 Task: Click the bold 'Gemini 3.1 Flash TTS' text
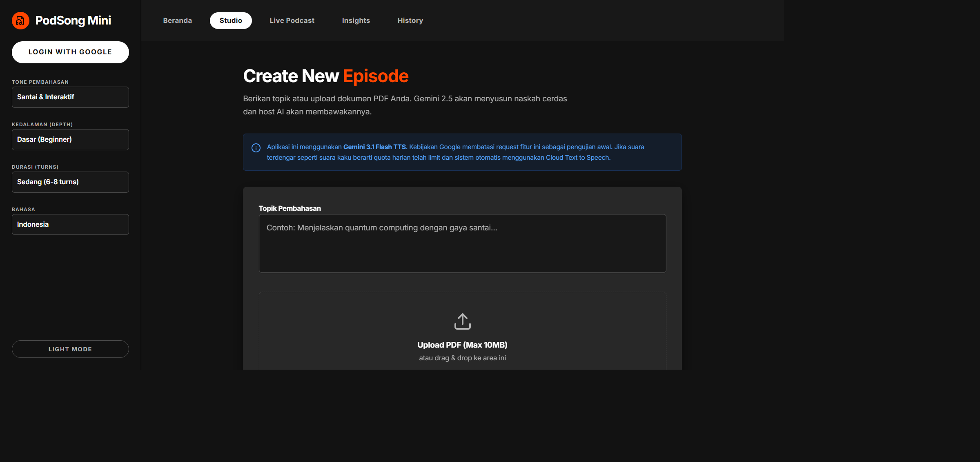coord(374,147)
